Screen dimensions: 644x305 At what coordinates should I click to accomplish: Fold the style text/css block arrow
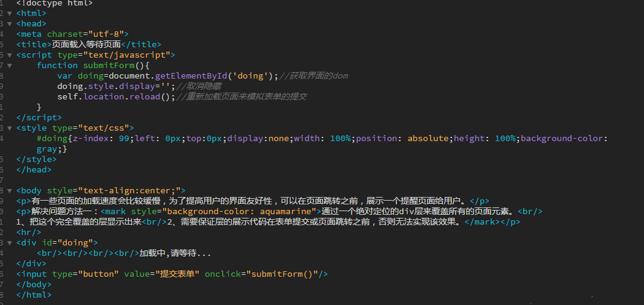coord(9,128)
